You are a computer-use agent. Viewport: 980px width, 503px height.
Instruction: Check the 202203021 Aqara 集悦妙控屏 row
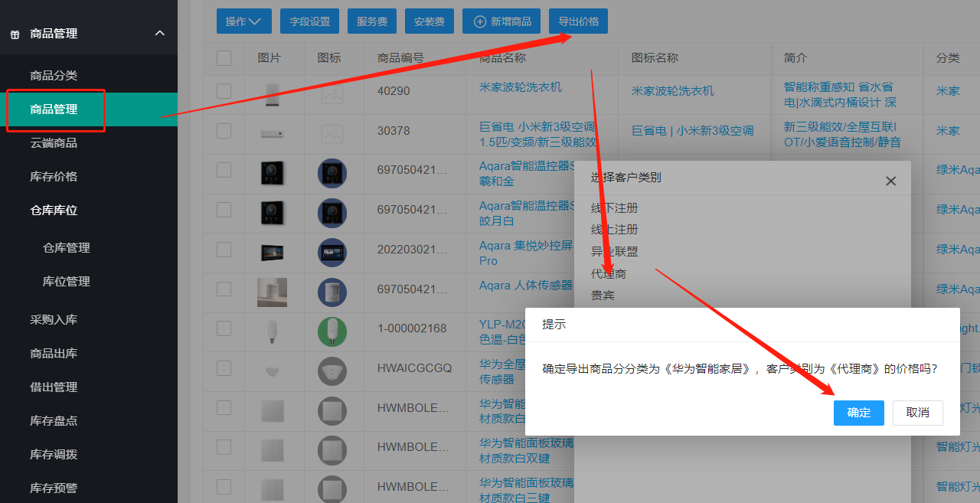(224, 249)
